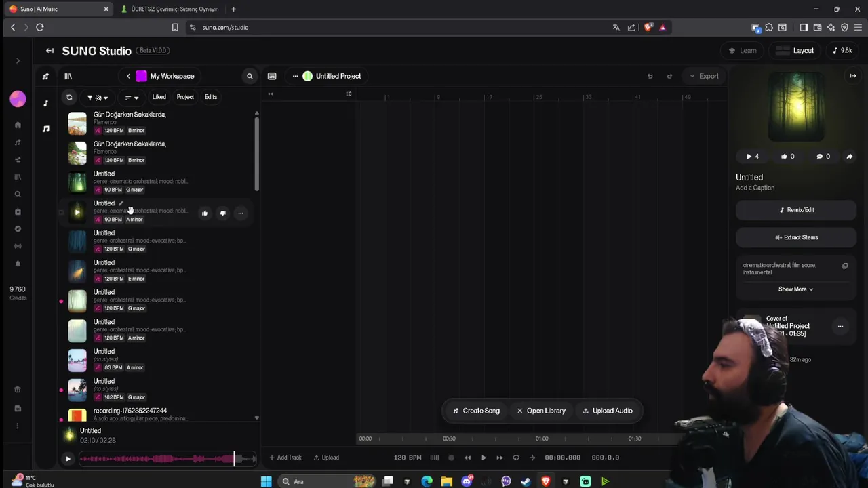The image size is (868, 488).
Task: Click the Add a Caption field
Action: (x=755, y=188)
